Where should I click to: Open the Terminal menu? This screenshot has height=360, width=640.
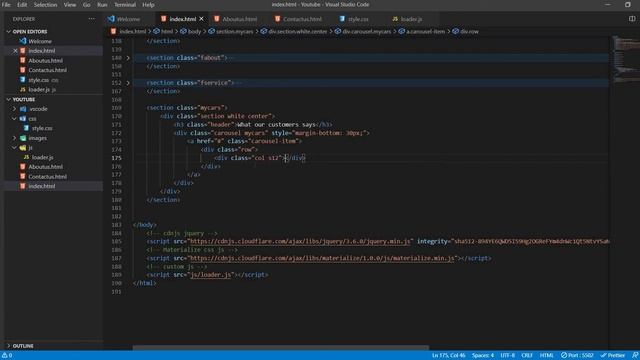[125, 4]
